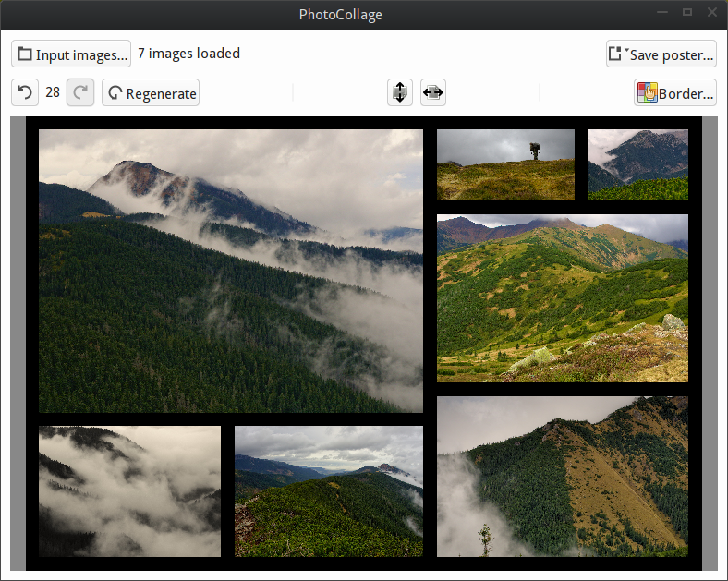
Task: Select the foggy forest clouds photo
Action: coord(129,491)
